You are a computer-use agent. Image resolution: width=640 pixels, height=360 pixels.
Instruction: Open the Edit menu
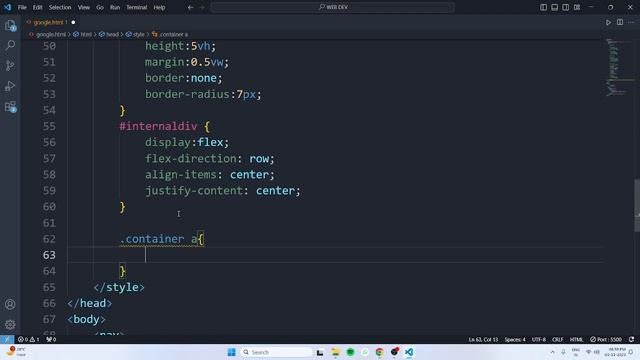coord(38,7)
